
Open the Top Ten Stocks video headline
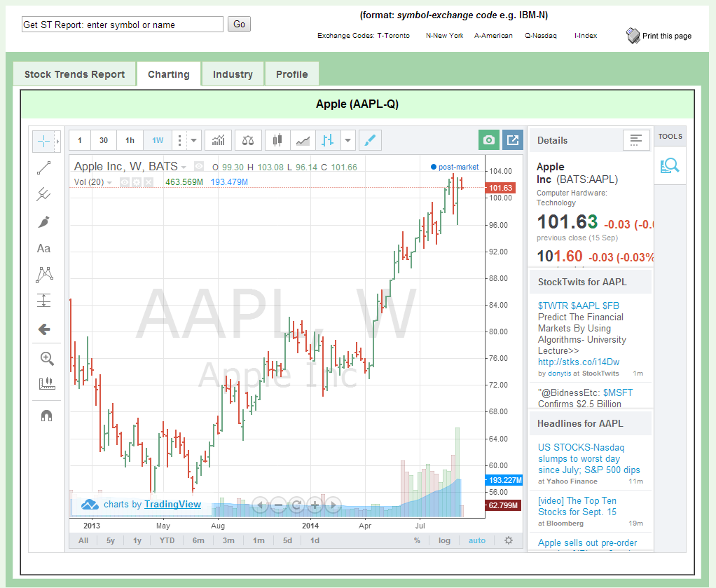click(x=577, y=506)
